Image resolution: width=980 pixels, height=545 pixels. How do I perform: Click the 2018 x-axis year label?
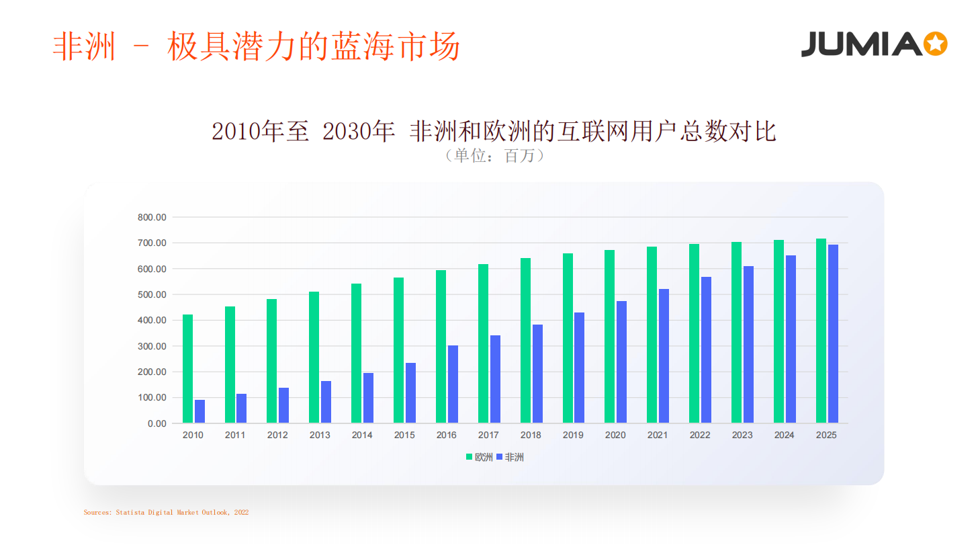click(x=531, y=435)
